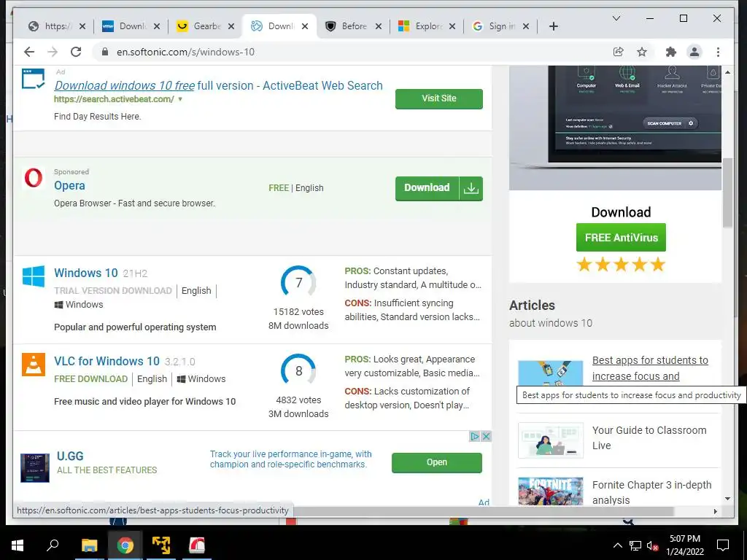Switch to the Google Sign in tab
Image resolution: width=747 pixels, height=560 pixels.
(495, 26)
